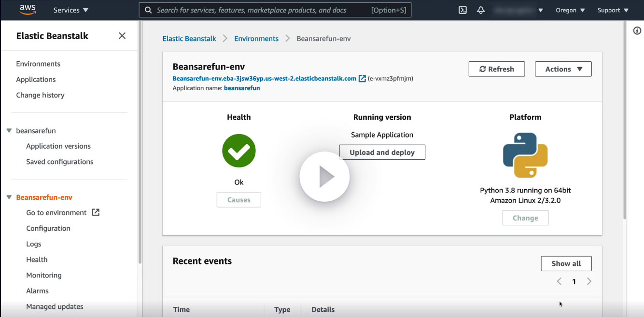Image resolution: width=644 pixels, height=317 pixels.
Task: Select Go to environment in sidebar
Action: [56, 213]
